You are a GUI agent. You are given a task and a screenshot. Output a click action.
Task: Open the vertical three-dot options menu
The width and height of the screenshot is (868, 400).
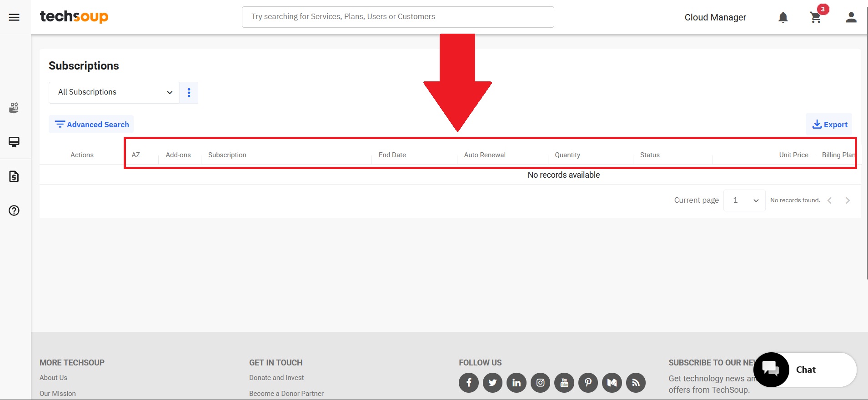point(189,93)
